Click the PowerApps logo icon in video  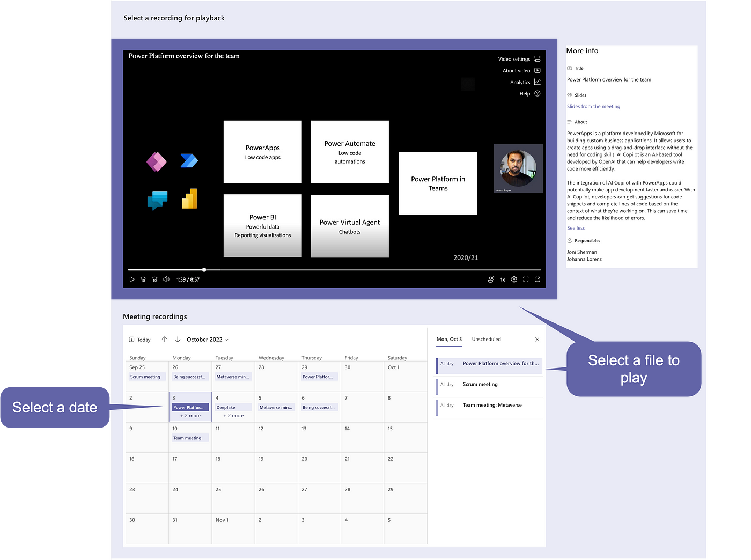(157, 161)
